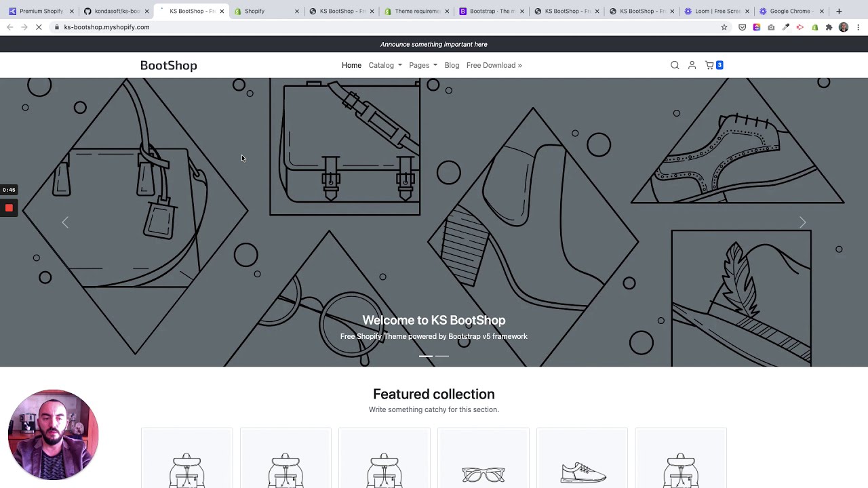The image size is (868, 488).
Task: Expand the Catalog dropdown menu
Action: [x=385, y=65]
